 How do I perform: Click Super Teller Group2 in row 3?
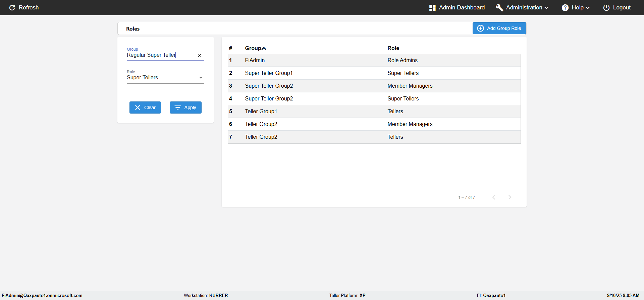pos(269,86)
